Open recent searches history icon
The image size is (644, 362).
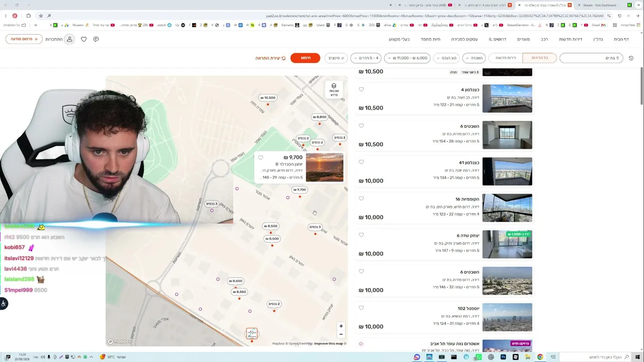[631, 58]
